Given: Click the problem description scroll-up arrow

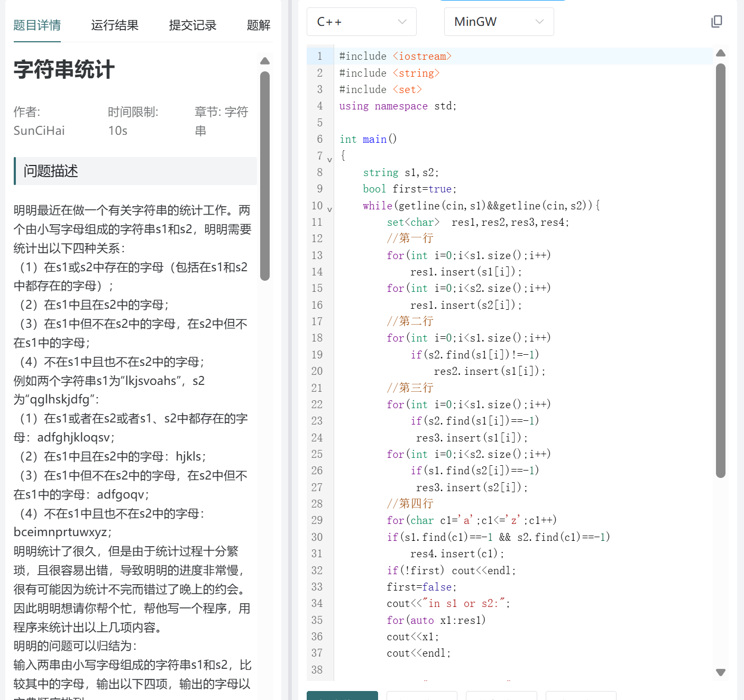Looking at the screenshot, I should tap(265, 61).
